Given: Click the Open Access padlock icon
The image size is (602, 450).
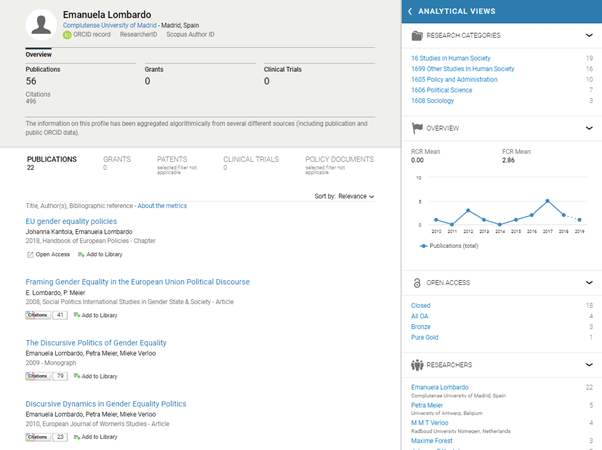Looking at the screenshot, I should coord(416,283).
